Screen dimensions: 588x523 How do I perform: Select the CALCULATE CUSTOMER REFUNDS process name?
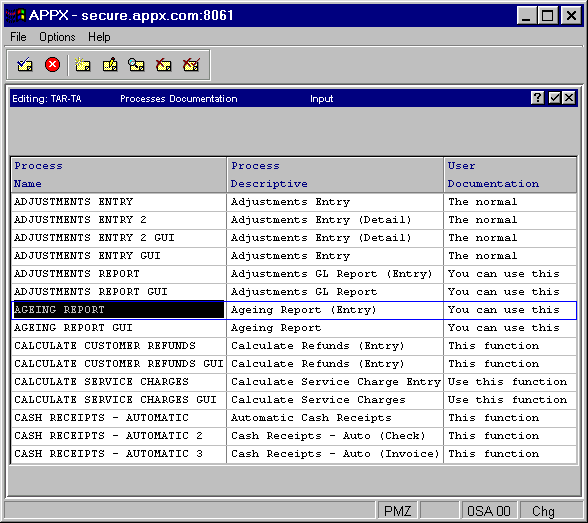tap(118, 346)
